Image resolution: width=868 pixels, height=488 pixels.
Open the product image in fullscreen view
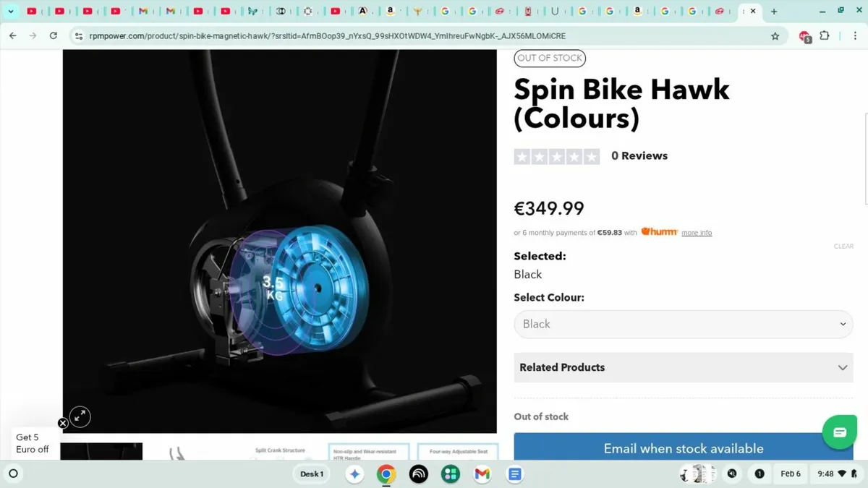[x=80, y=416]
